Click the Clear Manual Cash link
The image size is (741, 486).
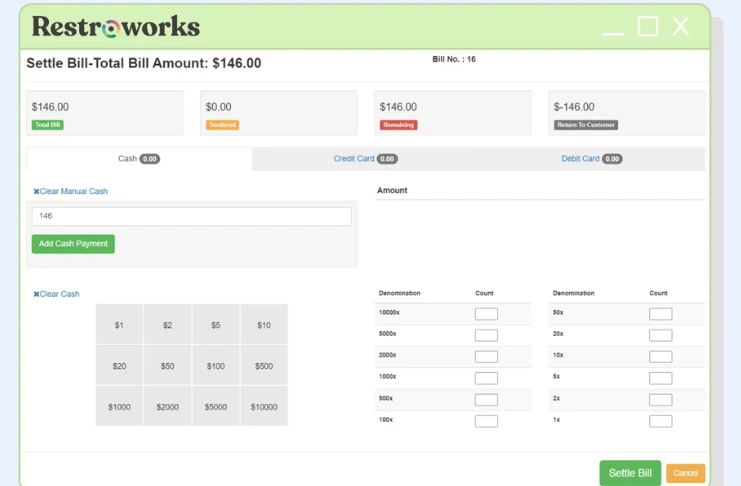tap(70, 191)
